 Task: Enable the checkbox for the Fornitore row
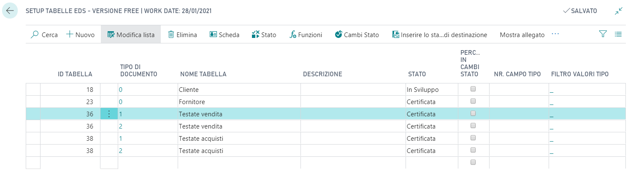(x=473, y=102)
